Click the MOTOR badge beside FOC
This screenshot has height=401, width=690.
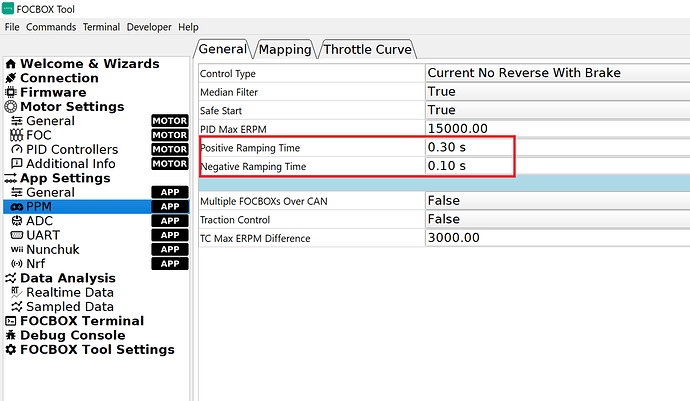pos(170,135)
